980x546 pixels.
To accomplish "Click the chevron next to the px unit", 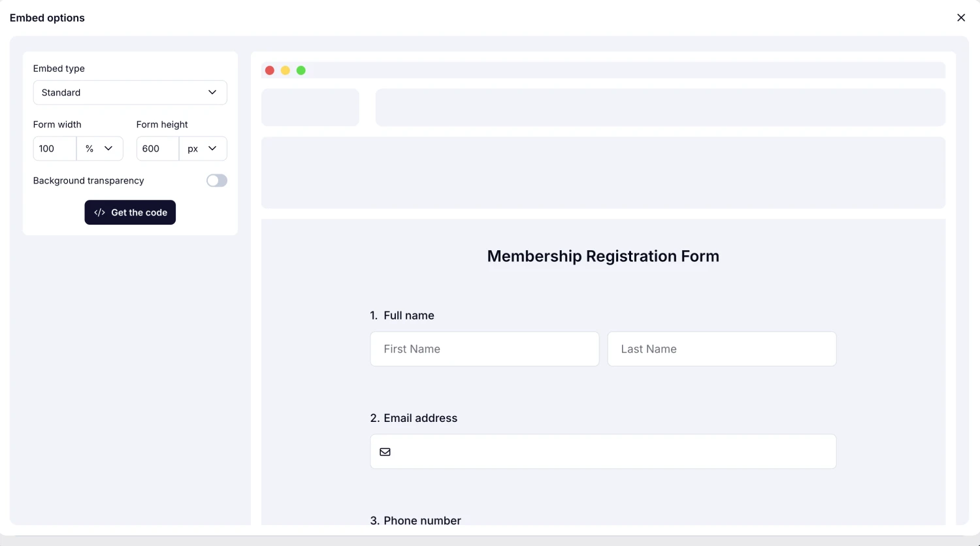I will point(212,148).
